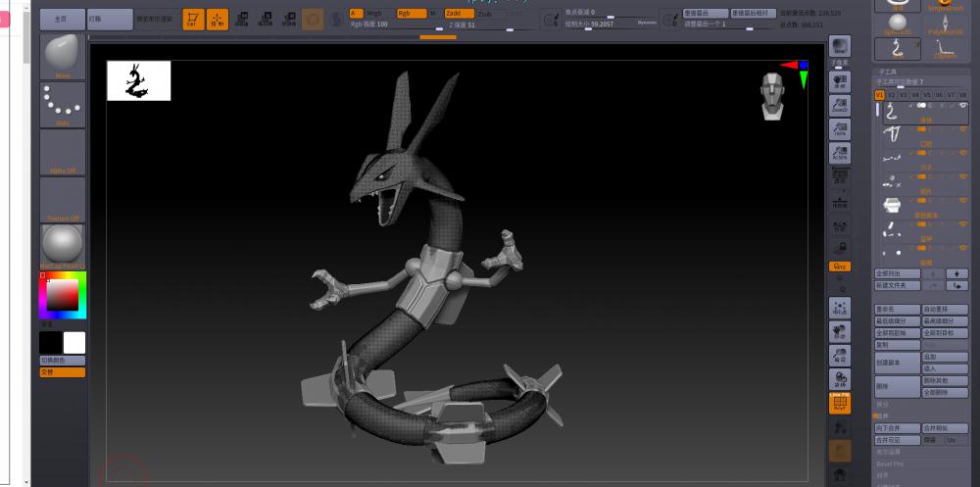Activate the Edit mode icon
980x487 pixels.
click(x=193, y=20)
